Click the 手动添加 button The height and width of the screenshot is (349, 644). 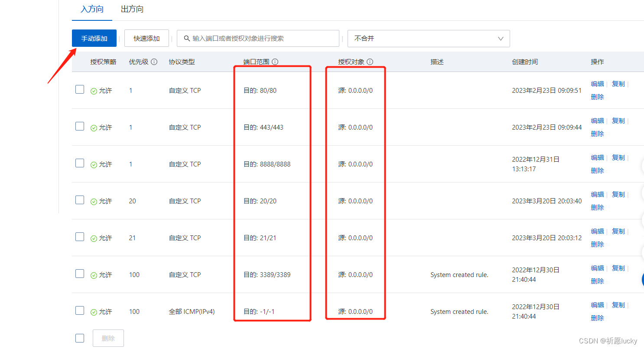[94, 38]
